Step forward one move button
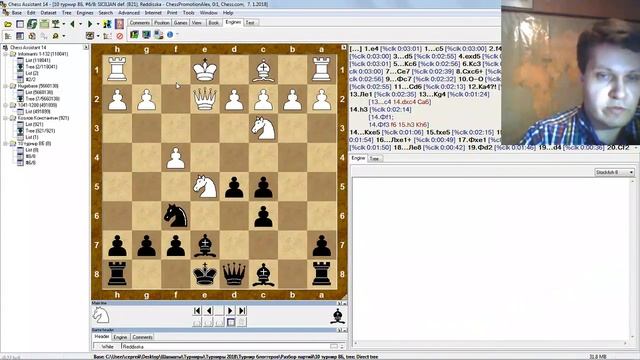This screenshot has width=640, height=360. (231, 311)
